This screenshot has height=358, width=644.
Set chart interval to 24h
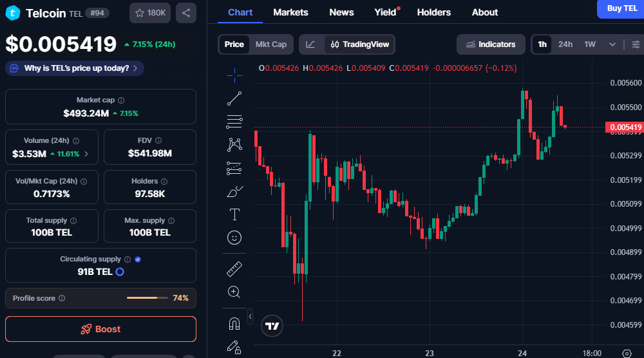pyautogui.click(x=565, y=44)
